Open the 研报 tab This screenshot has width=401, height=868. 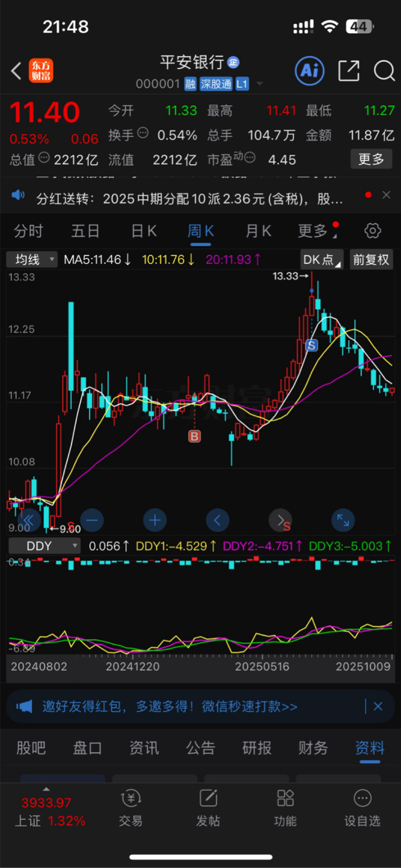[x=257, y=748]
